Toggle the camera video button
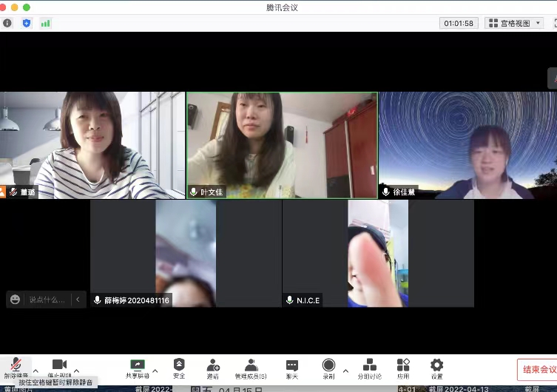 (59, 365)
